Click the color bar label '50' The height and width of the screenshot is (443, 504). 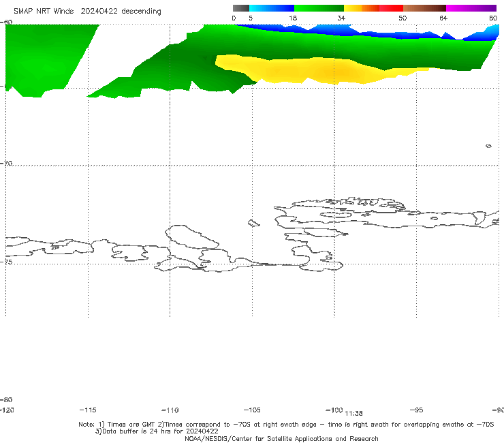403,18
